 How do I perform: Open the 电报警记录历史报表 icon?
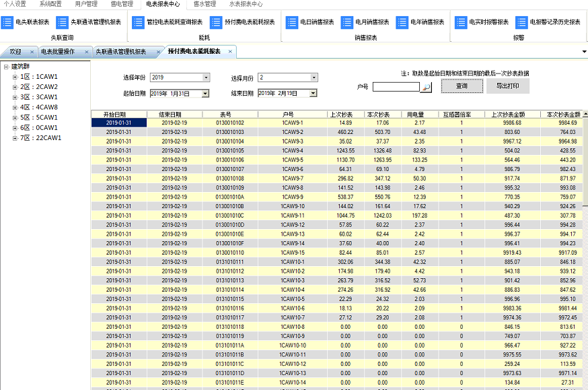[521, 22]
